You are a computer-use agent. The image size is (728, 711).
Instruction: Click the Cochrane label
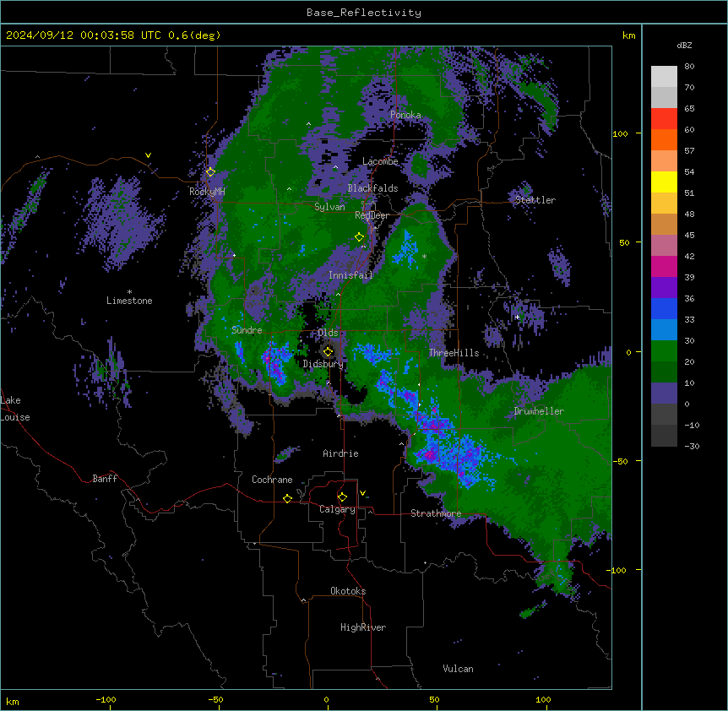click(x=272, y=480)
